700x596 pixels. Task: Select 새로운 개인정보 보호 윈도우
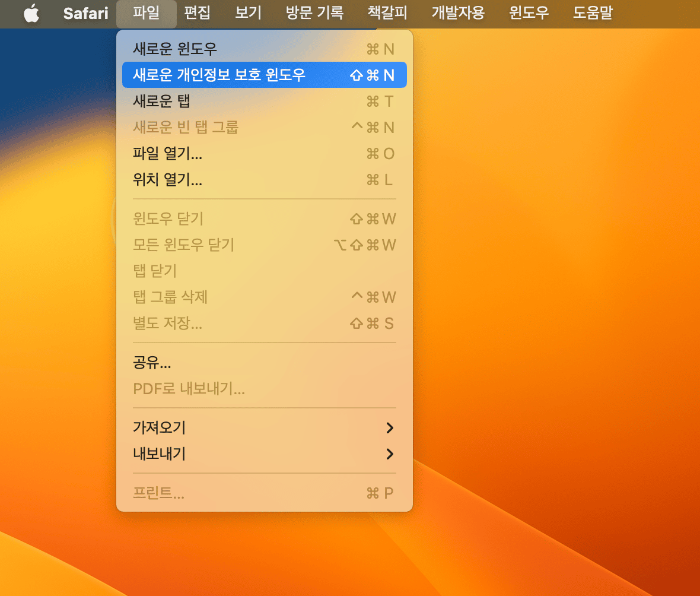(x=265, y=75)
